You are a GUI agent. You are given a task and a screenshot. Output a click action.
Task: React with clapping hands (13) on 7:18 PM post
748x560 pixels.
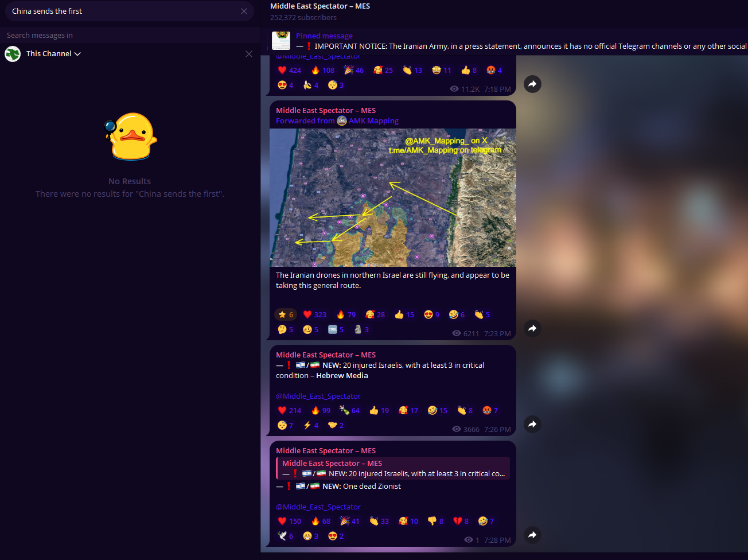point(412,71)
